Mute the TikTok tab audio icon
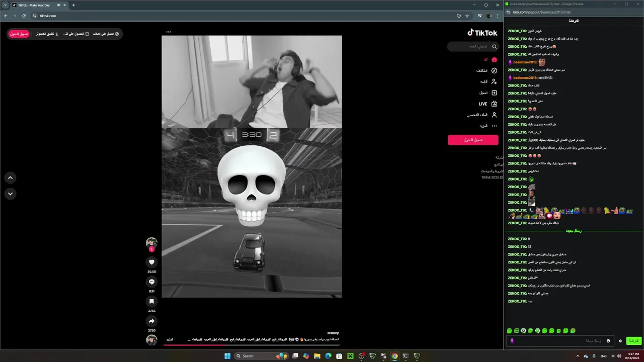Screen dimensions: 644x362 click(x=58, y=5)
